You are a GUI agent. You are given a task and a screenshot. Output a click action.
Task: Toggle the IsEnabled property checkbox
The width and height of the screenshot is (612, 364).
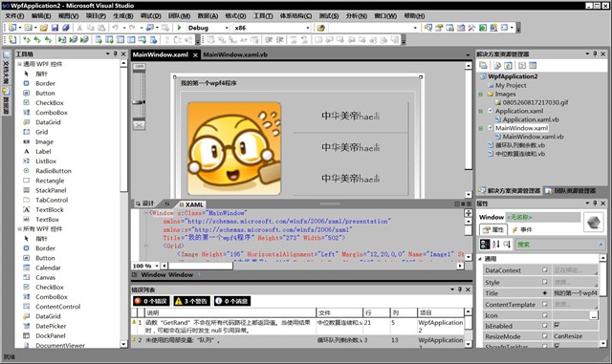557,325
